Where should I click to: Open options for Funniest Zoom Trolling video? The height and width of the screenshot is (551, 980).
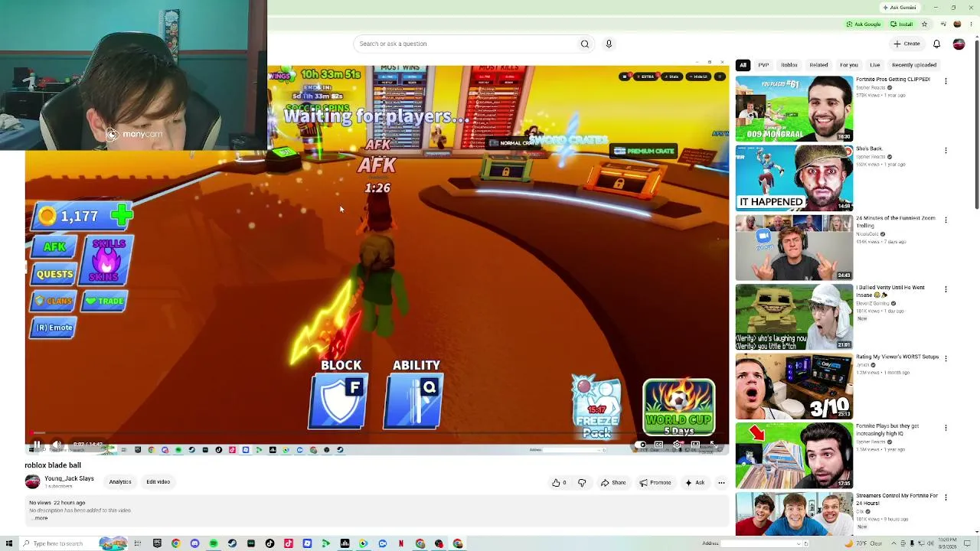(x=946, y=220)
